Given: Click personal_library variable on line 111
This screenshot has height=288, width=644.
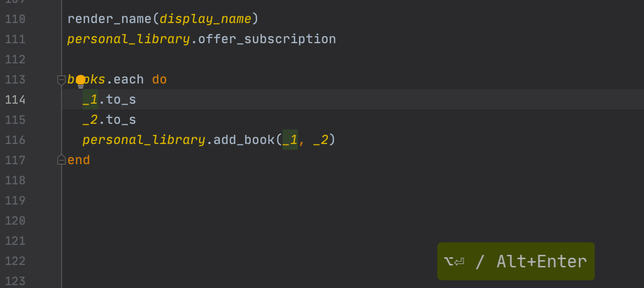Looking at the screenshot, I should (x=128, y=39).
